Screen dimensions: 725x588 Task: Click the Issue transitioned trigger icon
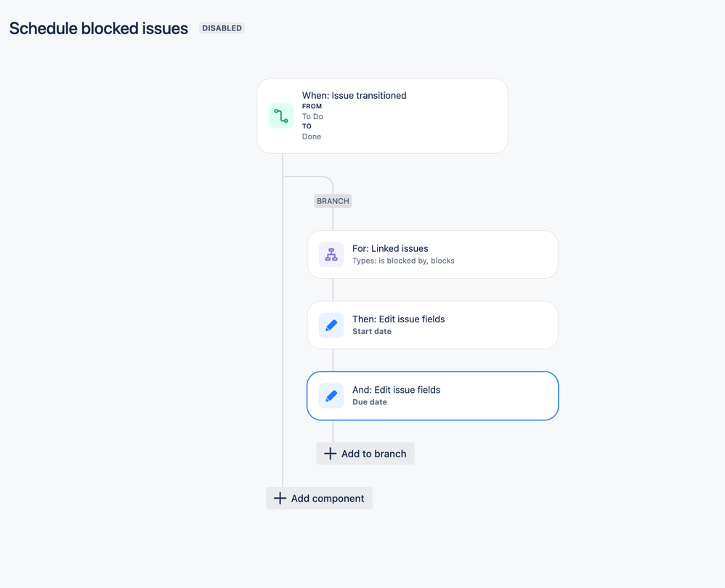tap(281, 116)
